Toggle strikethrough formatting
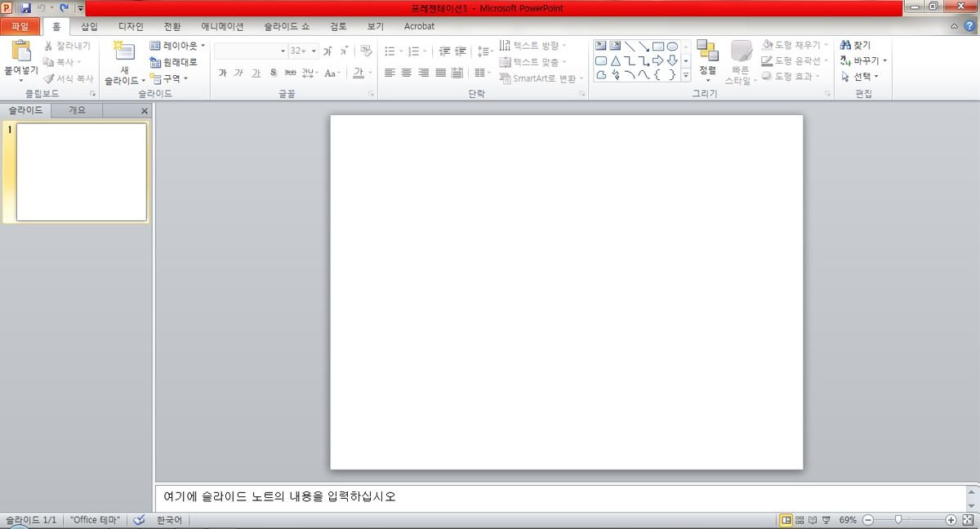 [x=290, y=73]
